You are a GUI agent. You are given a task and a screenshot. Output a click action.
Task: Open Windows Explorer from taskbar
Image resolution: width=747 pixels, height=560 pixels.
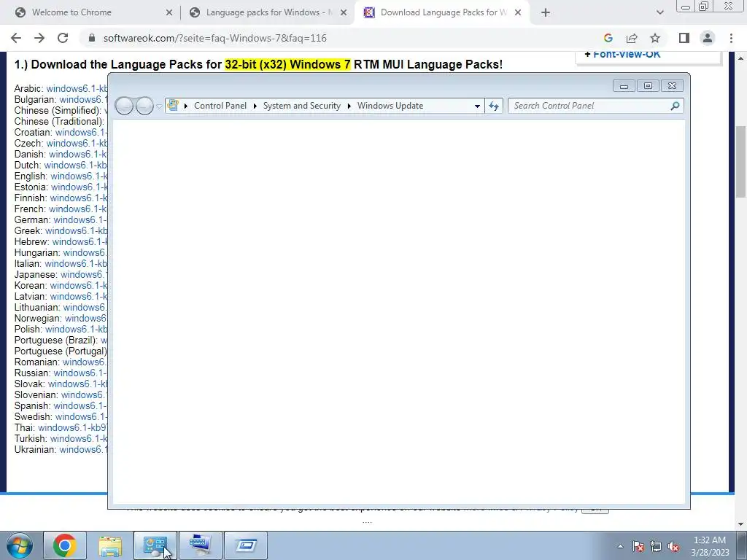pos(110,545)
